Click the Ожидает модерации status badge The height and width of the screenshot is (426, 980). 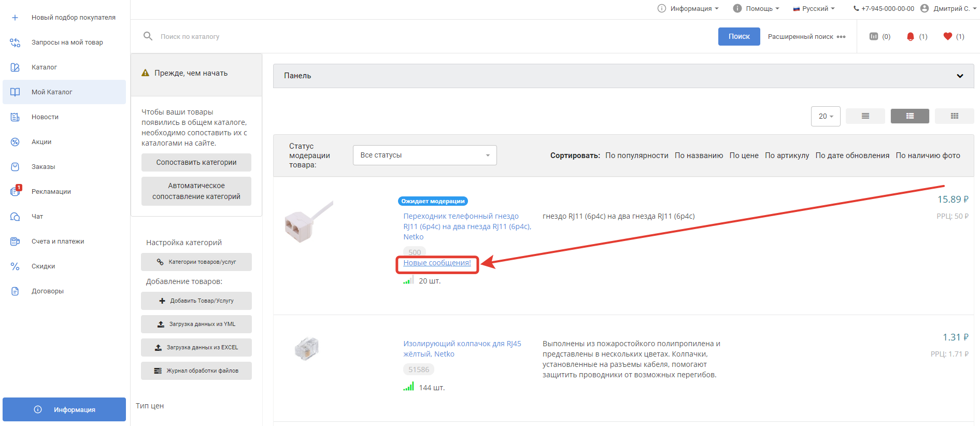433,201
